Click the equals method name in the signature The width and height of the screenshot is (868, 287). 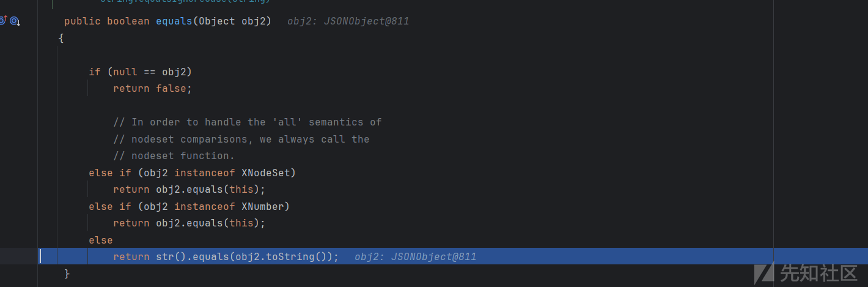174,21
